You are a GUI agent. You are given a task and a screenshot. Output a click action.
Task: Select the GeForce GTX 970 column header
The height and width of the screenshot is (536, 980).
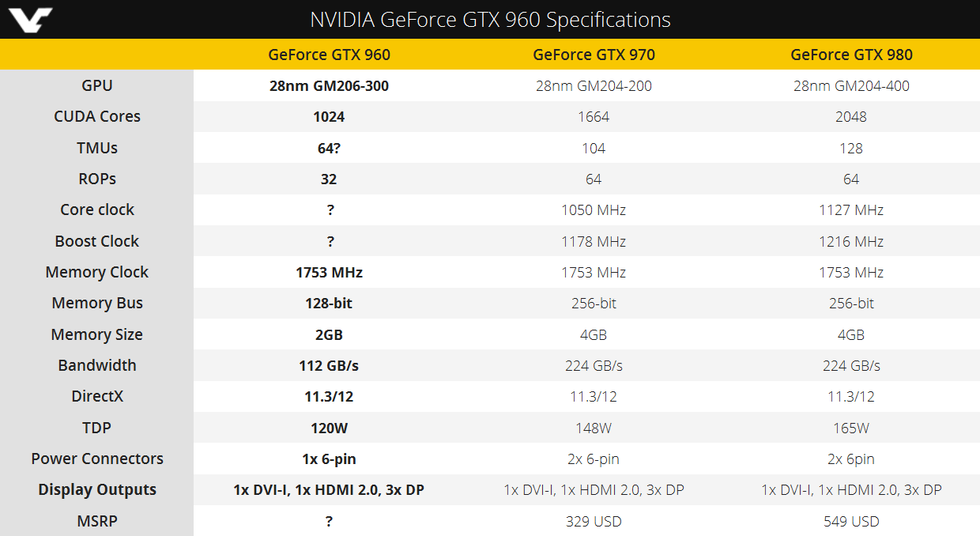click(x=594, y=55)
